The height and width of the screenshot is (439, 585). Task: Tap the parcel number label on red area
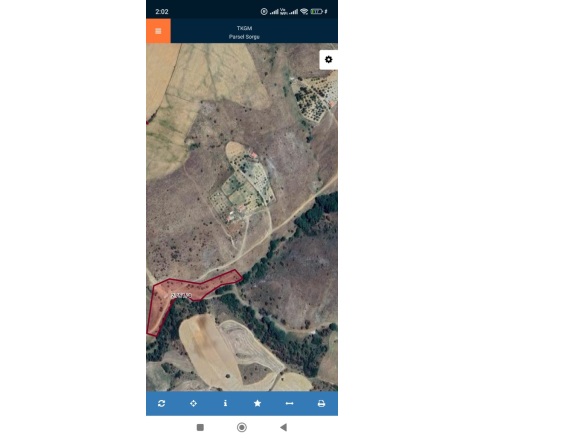[181, 295]
